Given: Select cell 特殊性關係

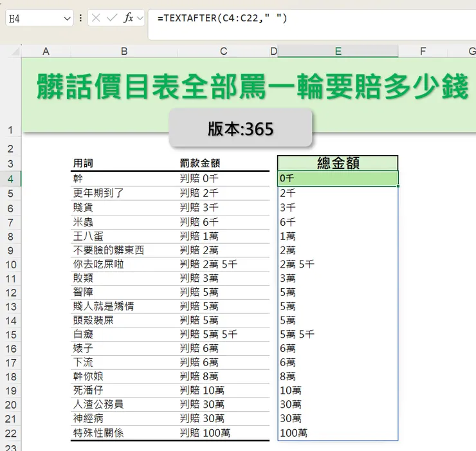Looking at the screenshot, I should pyautogui.click(x=124, y=433).
